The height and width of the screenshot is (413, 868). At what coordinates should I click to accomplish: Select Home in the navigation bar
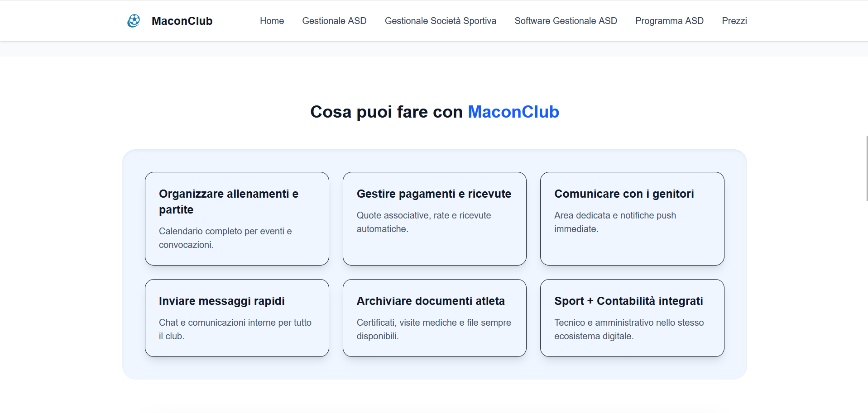pyautogui.click(x=272, y=21)
